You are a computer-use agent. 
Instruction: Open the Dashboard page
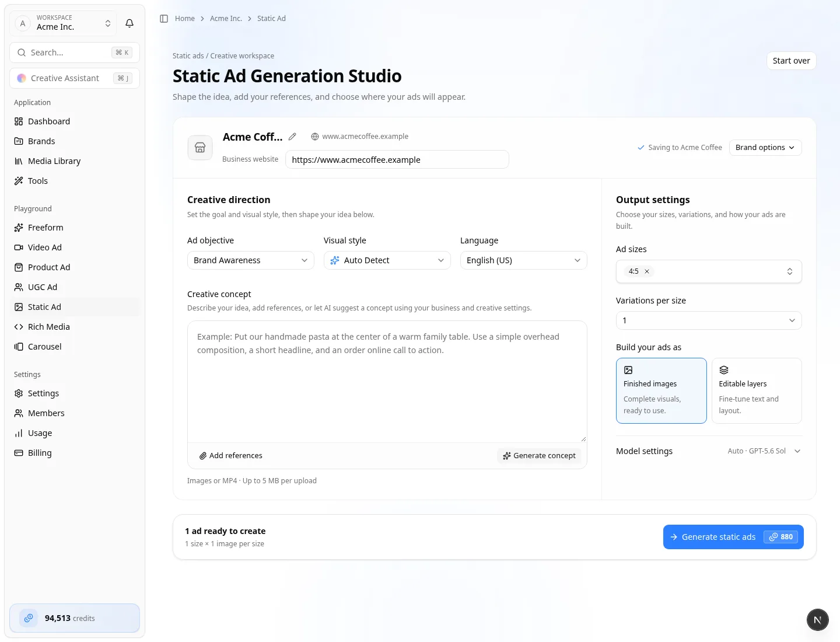coord(75,121)
